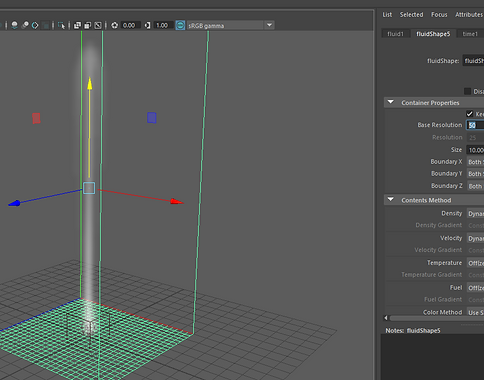Collapse the Contents Method section
The width and height of the screenshot is (484, 380).
pyautogui.click(x=391, y=200)
